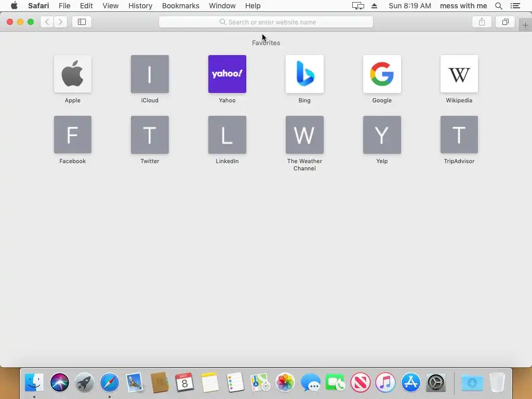Show all tabs overview button
Image resolution: width=532 pixels, height=399 pixels.
(x=505, y=22)
